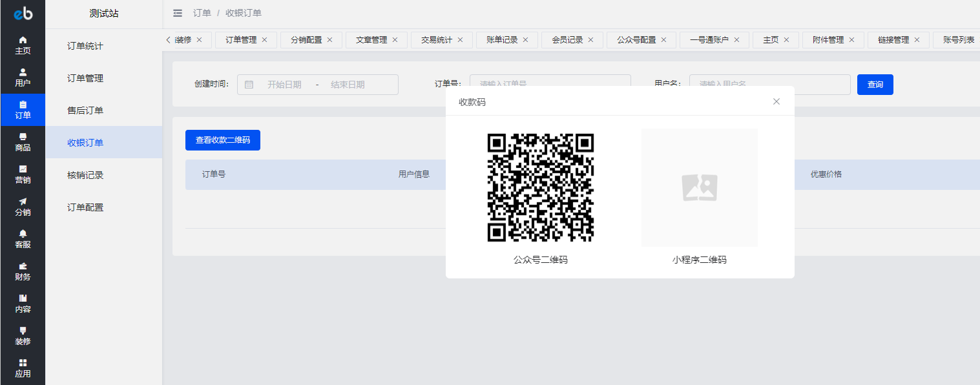Open the 主页 home sidebar item
The height and width of the screenshot is (385, 980).
(x=23, y=45)
